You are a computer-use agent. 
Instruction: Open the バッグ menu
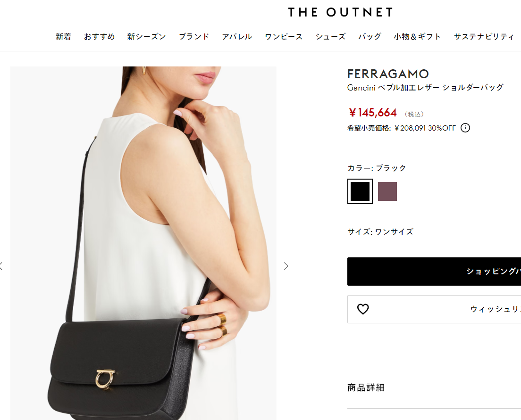pos(370,36)
